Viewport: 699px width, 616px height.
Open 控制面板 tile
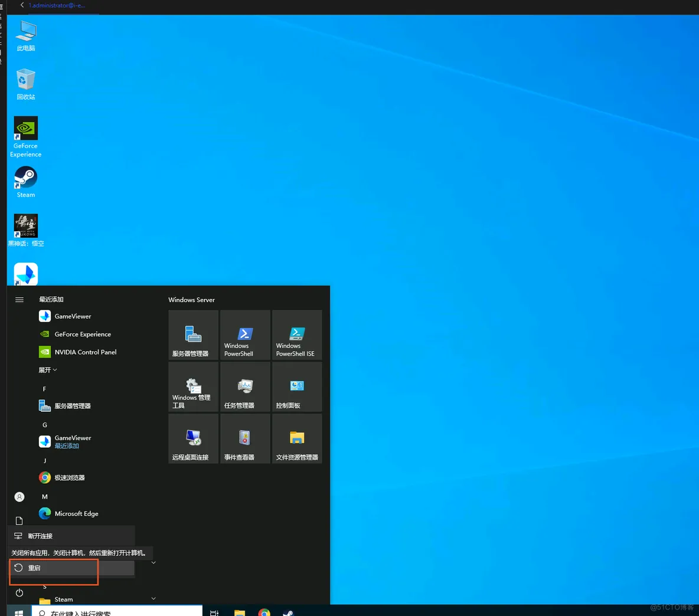point(297,386)
